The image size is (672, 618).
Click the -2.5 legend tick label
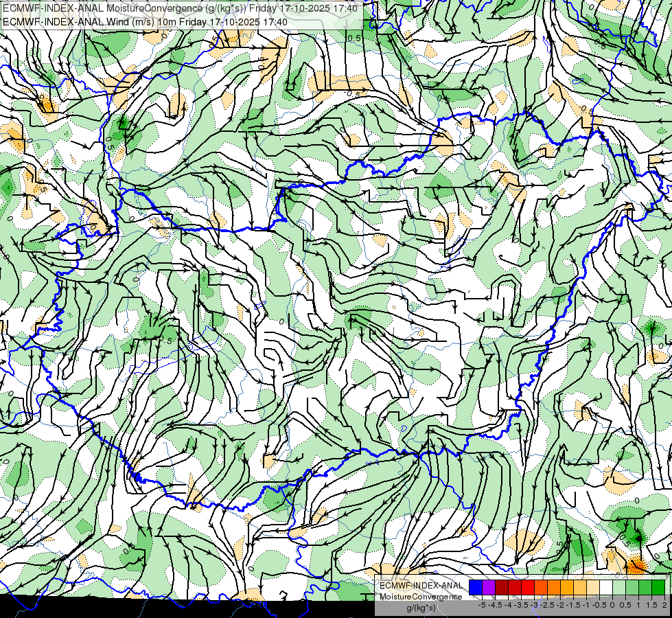[x=547, y=605]
